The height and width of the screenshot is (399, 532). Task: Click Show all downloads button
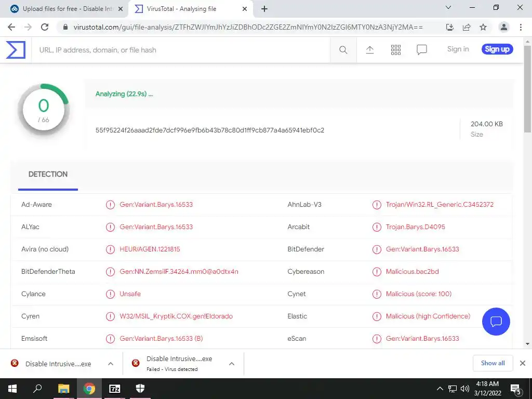point(493,363)
